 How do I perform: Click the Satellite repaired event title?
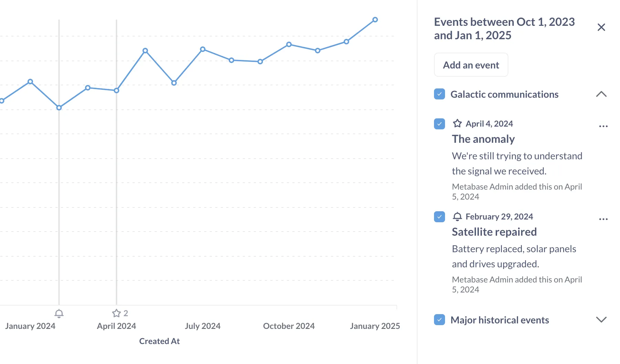tap(494, 232)
